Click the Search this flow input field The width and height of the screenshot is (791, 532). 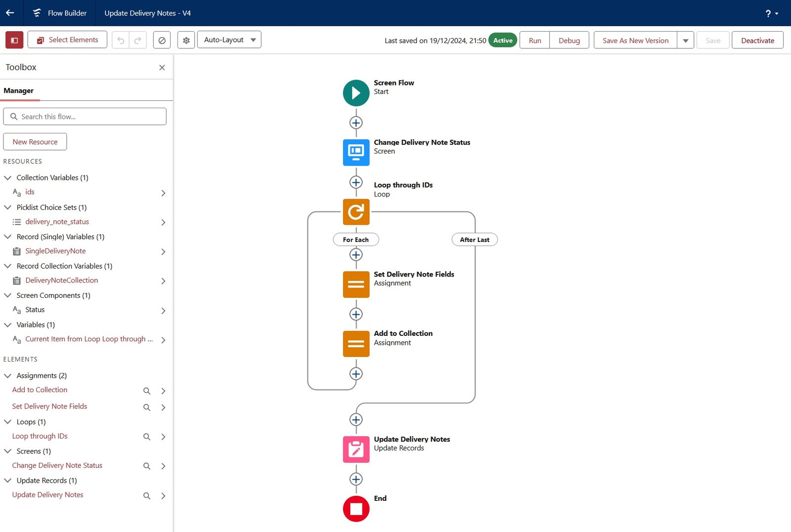pos(85,116)
